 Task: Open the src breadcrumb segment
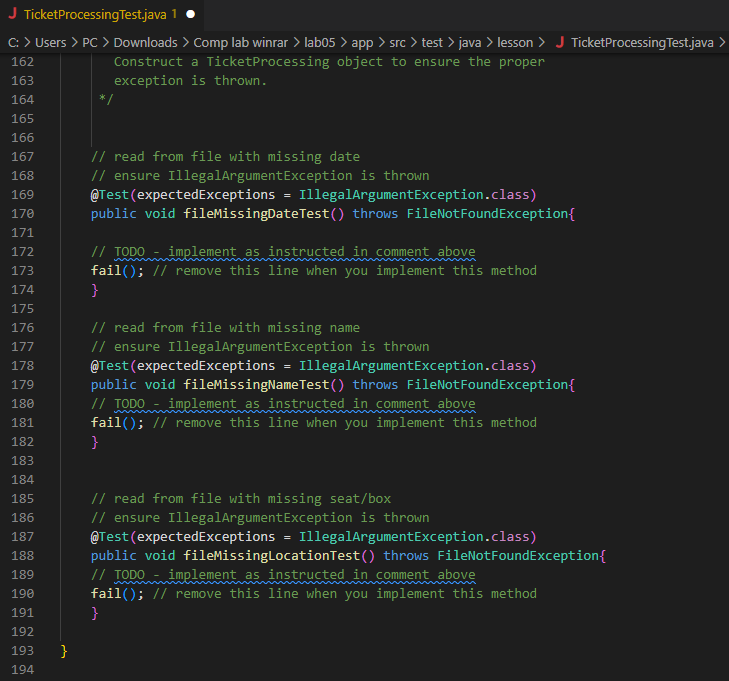[x=398, y=43]
